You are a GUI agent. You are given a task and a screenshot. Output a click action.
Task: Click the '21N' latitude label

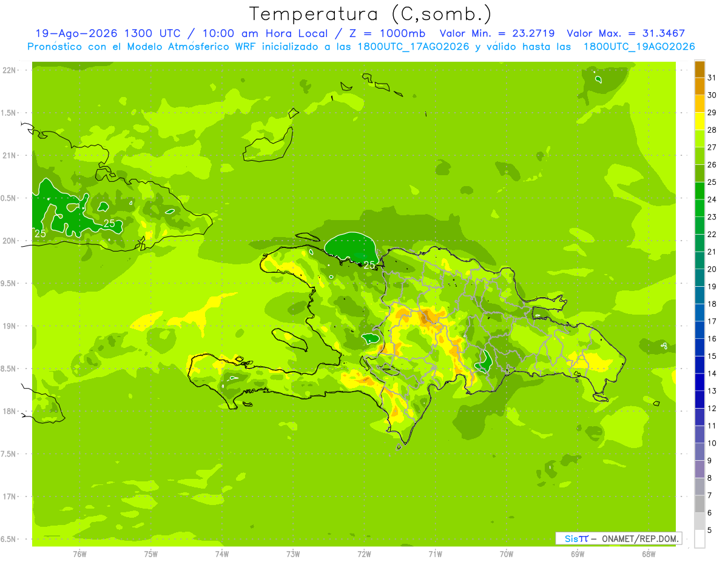click(x=8, y=155)
